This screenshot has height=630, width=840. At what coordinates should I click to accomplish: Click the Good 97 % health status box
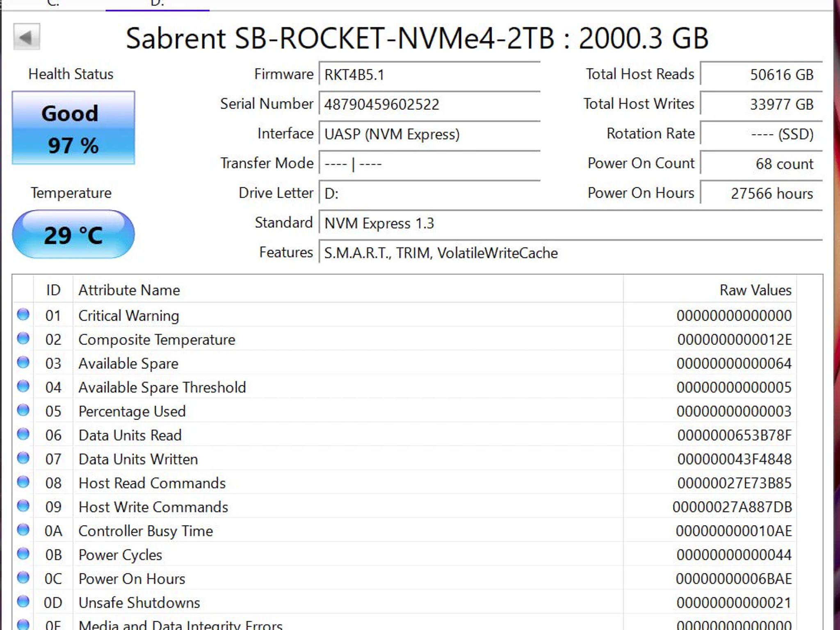(73, 128)
